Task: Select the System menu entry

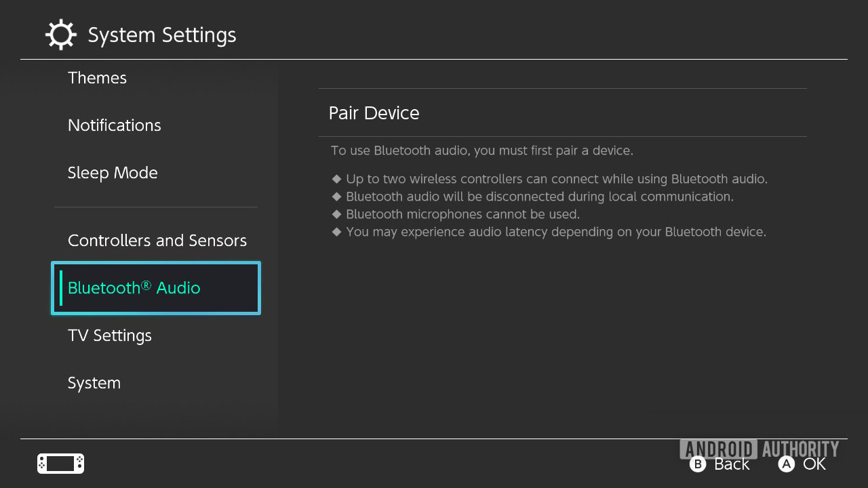Action: coord(94,383)
